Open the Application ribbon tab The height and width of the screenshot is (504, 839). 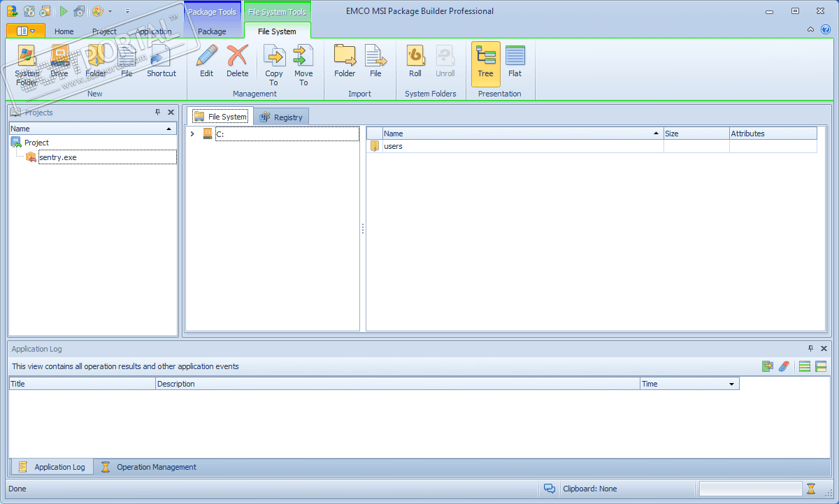pyautogui.click(x=154, y=31)
